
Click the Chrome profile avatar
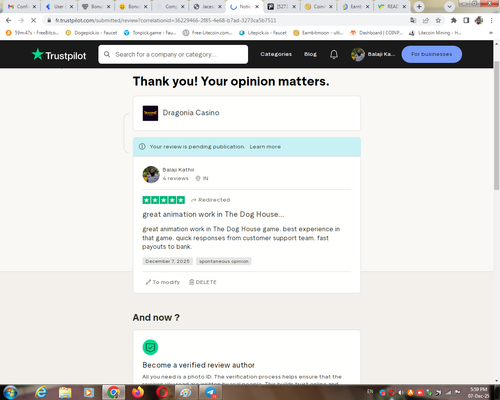[479, 20]
